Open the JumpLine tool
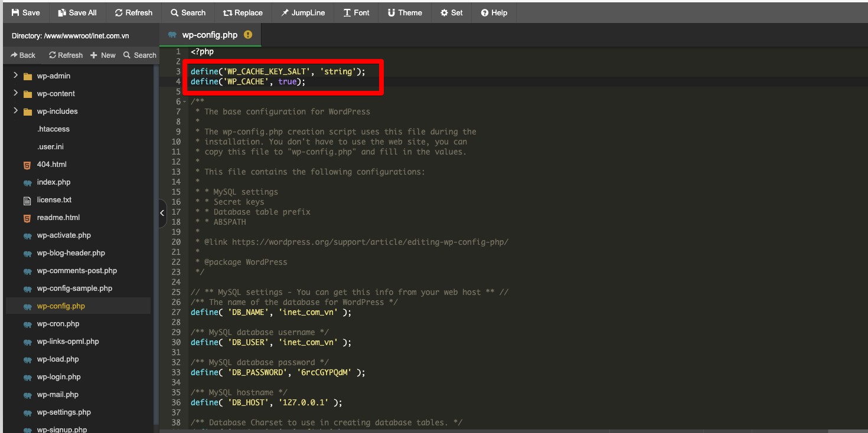868x433 pixels. tap(303, 12)
